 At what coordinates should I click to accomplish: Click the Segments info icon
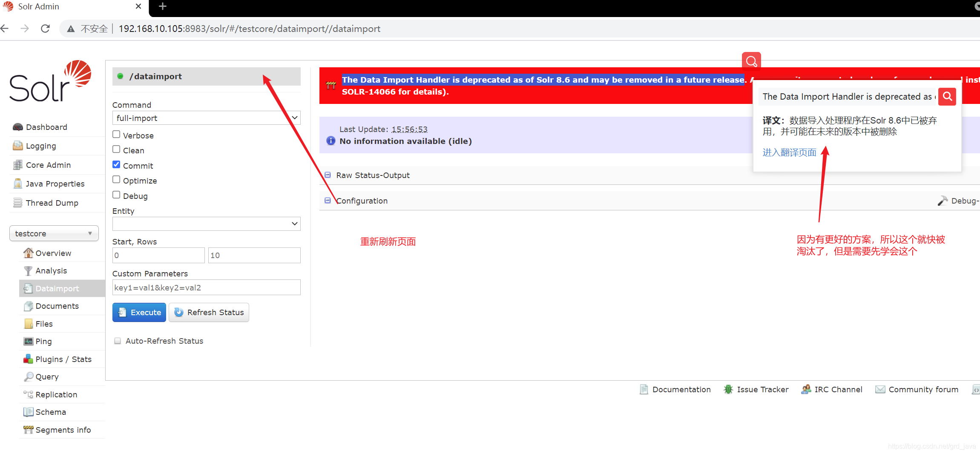point(28,430)
